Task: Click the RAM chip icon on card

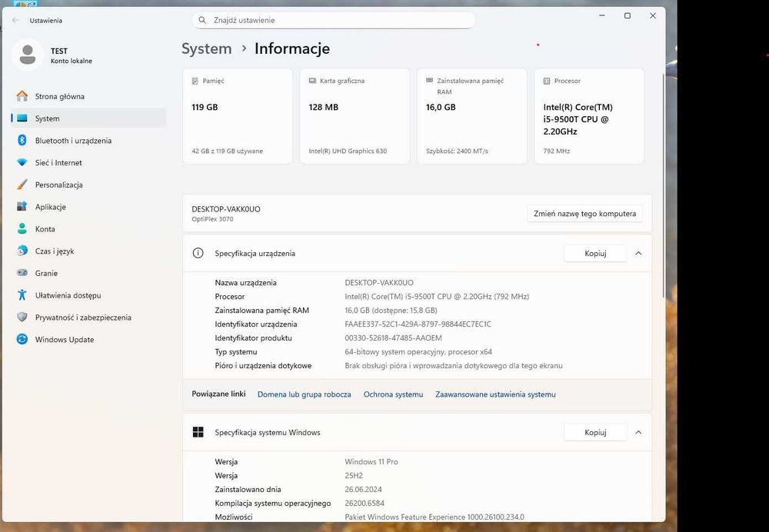Action: tap(430, 80)
